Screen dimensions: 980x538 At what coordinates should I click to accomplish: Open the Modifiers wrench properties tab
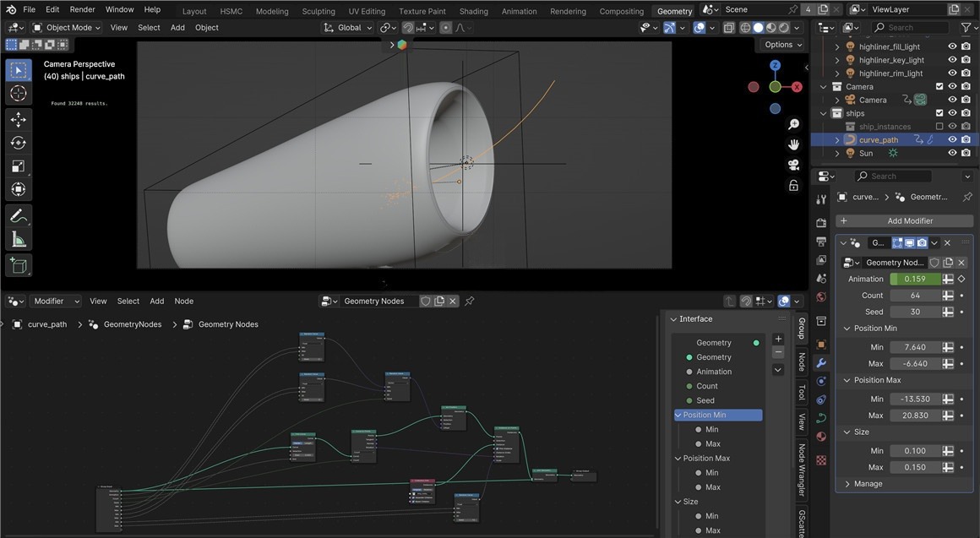tap(821, 362)
